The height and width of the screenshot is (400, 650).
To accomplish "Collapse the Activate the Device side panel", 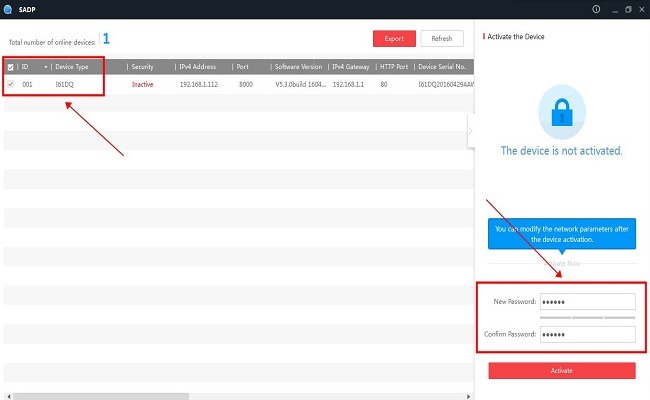I will click(470, 130).
